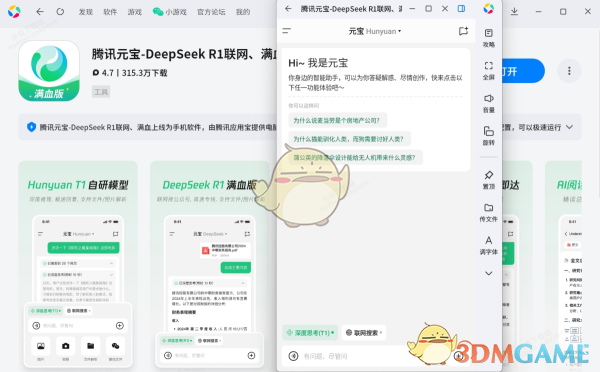Start a new chat with the plus-bubble icon

pos(463,31)
